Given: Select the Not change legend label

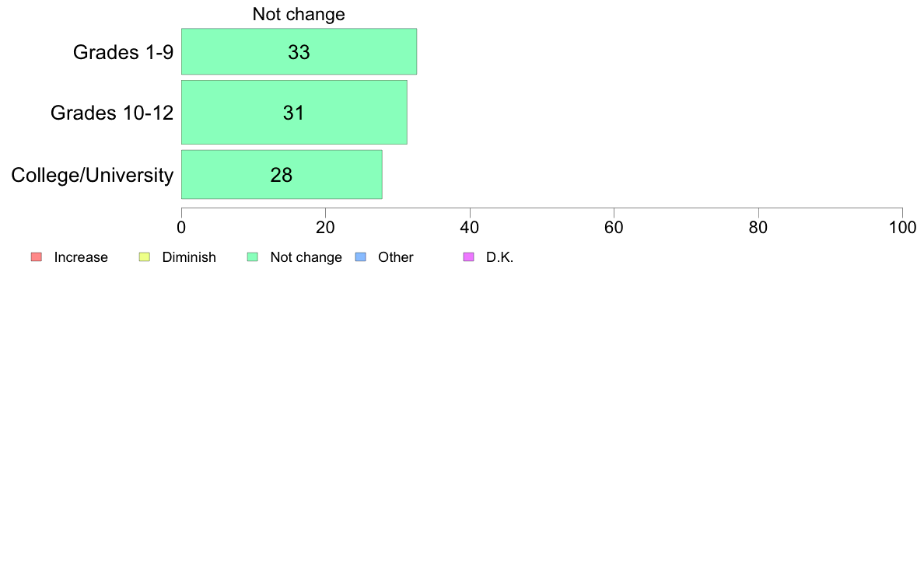Looking at the screenshot, I should pyautogui.click(x=306, y=257).
